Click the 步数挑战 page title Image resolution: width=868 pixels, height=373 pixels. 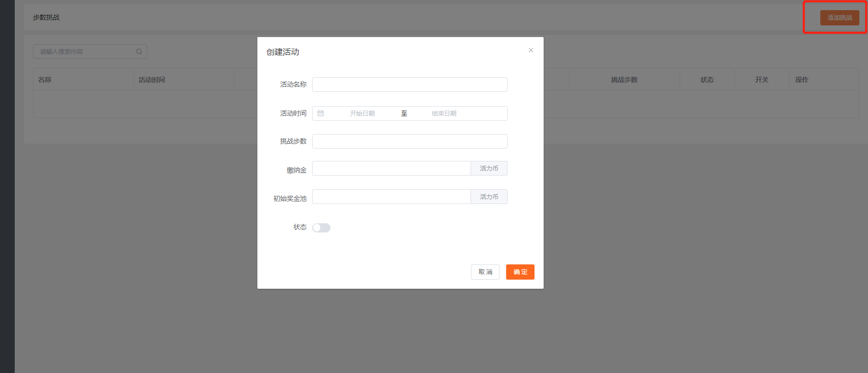click(x=46, y=17)
